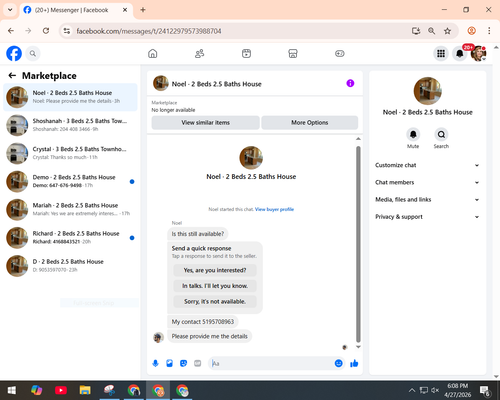Open the site information icon in address bar
This screenshot has height=400, width=500.
(x=67, y=31)
